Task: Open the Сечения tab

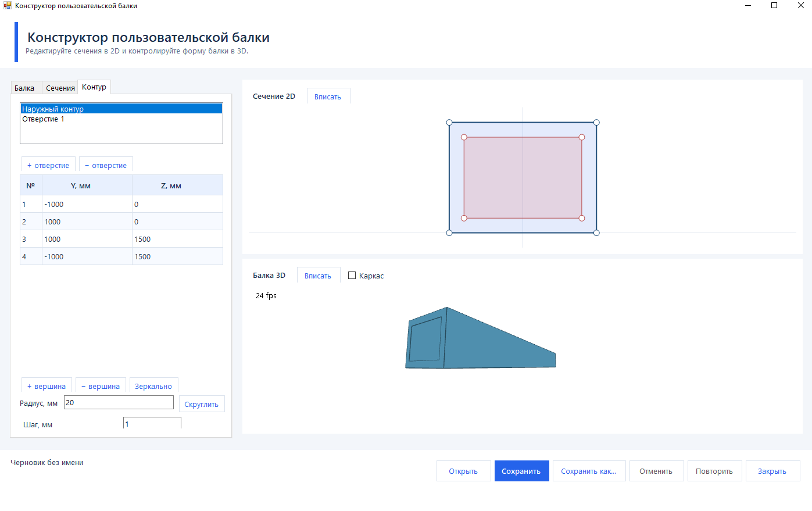Action: (x=60, y=88)
